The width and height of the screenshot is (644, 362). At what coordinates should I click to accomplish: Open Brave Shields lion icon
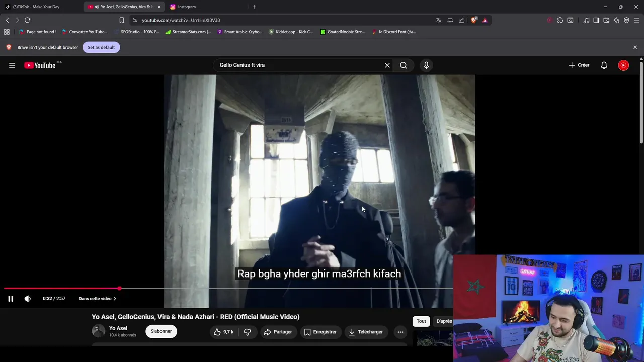(x=474, y=20)
